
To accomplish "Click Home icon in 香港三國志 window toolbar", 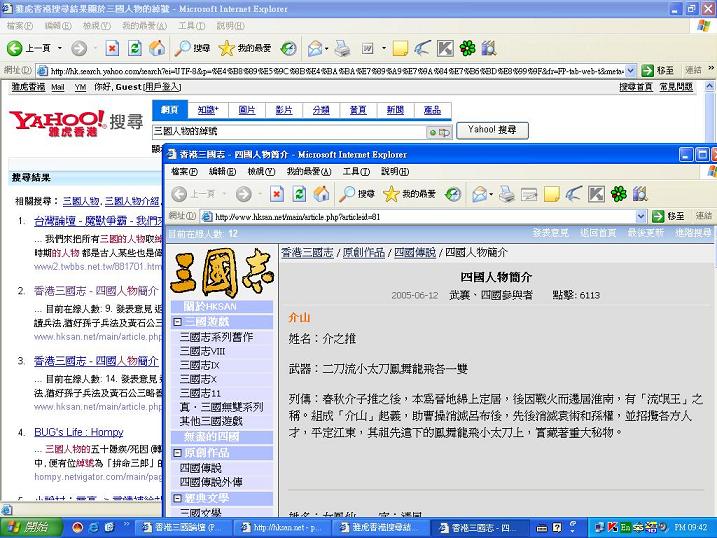I will [321, 194].
